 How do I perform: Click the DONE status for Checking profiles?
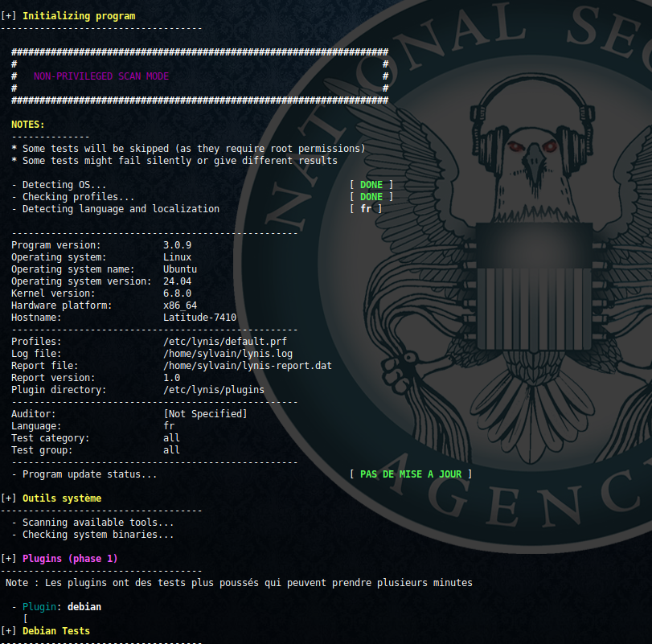371,197
